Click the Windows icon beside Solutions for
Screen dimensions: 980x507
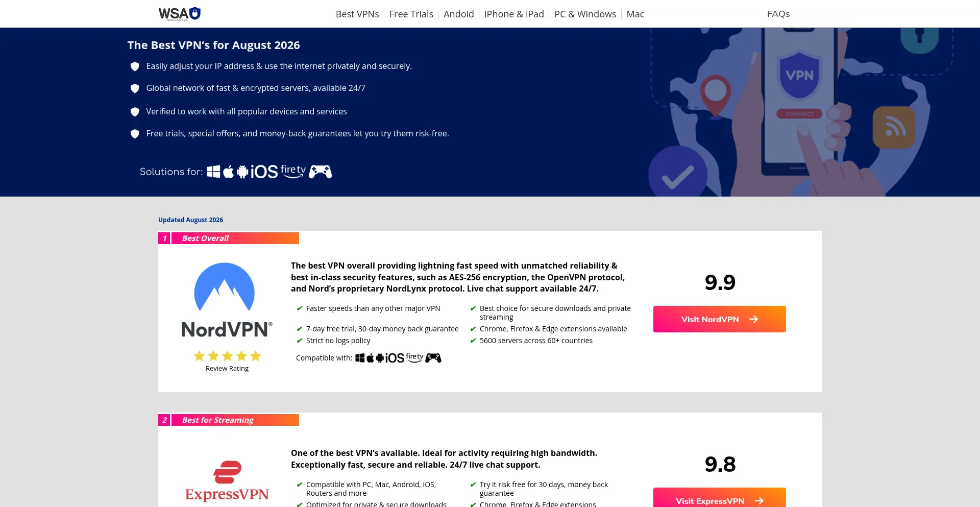pyautogui.click(x=213, y=172)
